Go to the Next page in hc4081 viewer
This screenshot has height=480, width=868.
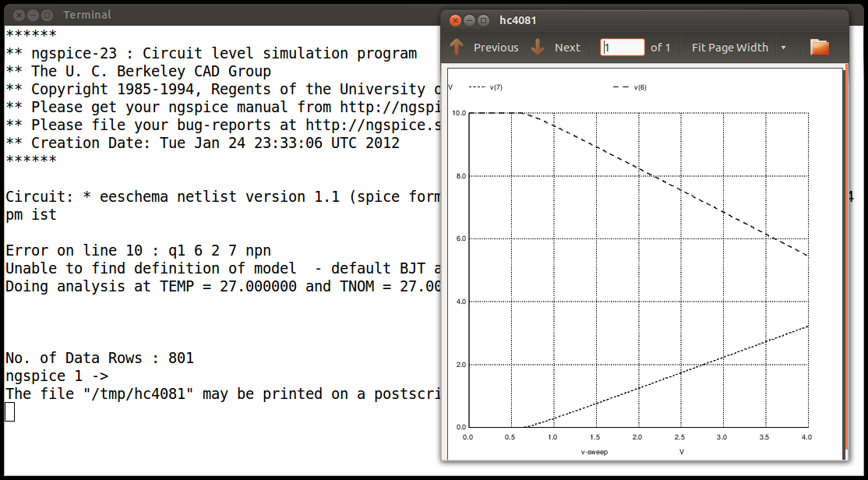point(556,48)
